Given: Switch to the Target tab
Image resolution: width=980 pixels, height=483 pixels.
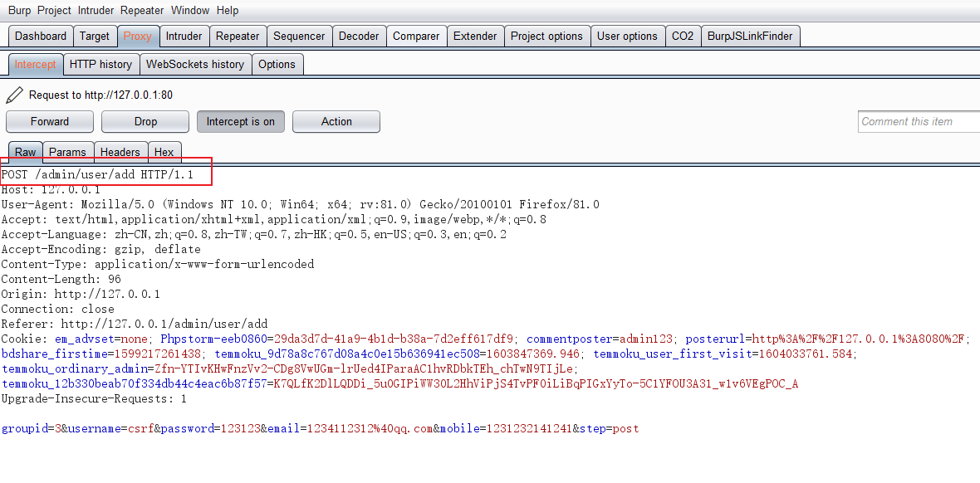Looking at the screenshot, I should [95, 37].
